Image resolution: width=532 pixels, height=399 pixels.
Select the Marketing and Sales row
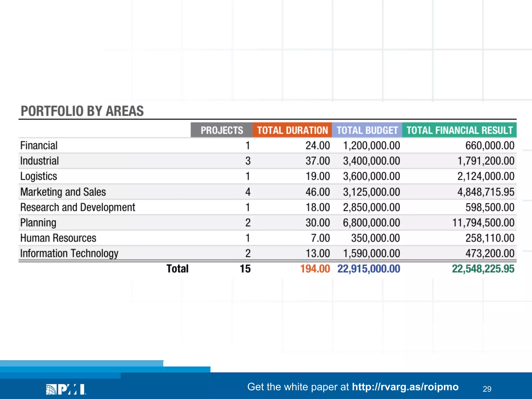pyautogui.click(x=63, y=192)
